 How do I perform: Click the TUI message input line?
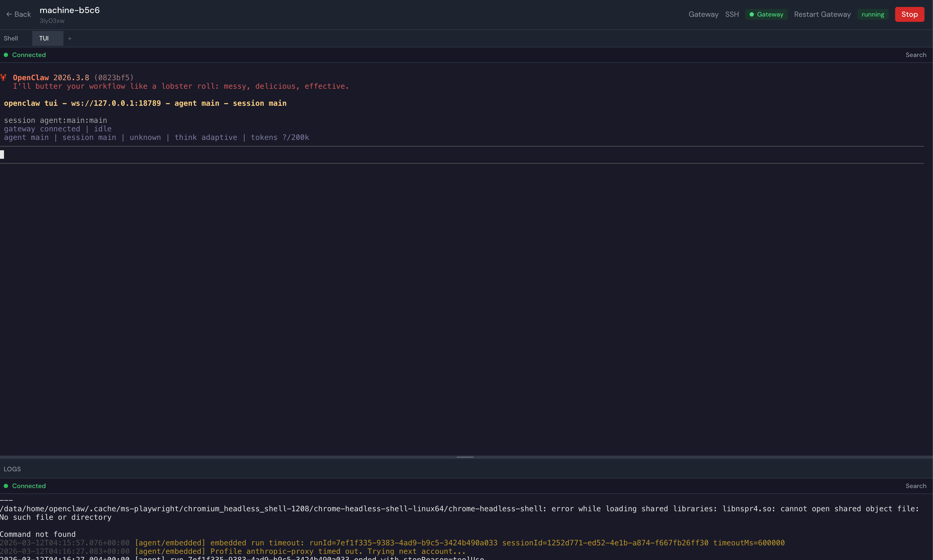pyautogui.click(x=453, y=155)
